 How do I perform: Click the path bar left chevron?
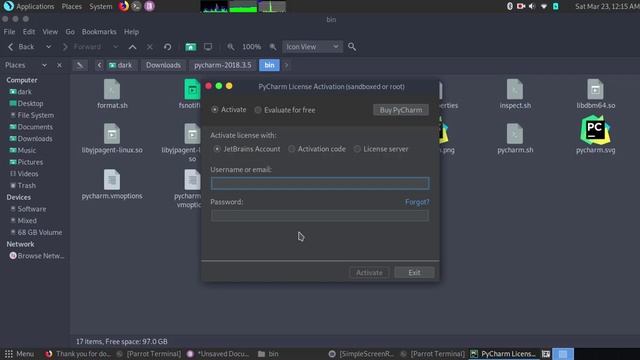(99, 65)
